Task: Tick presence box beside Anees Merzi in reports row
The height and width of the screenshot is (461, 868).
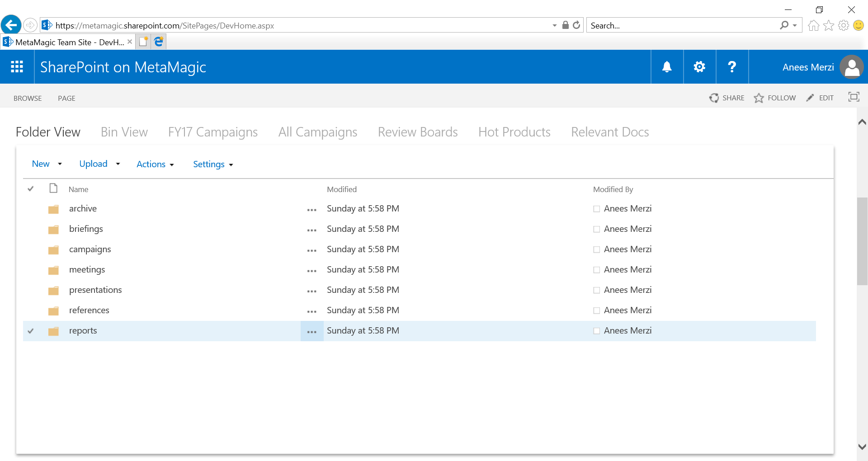Action: tap(597, 331)
